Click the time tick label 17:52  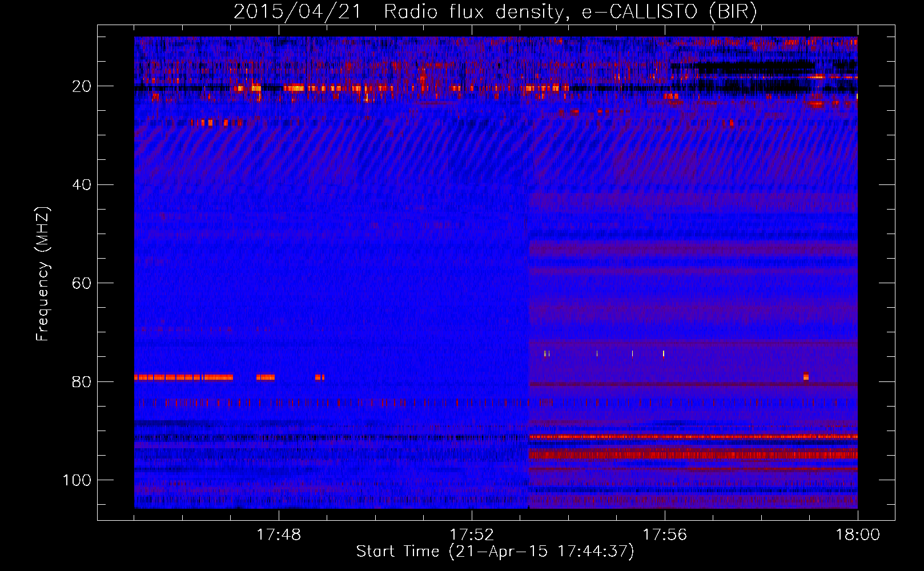pyautogui.click(x=472, y=535)
